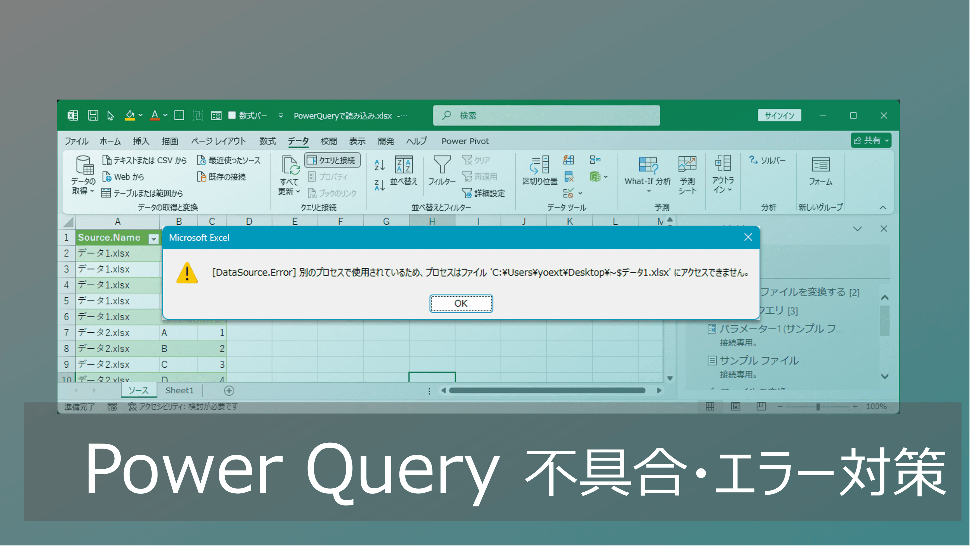Switch to page layout view in status bar

736,406
